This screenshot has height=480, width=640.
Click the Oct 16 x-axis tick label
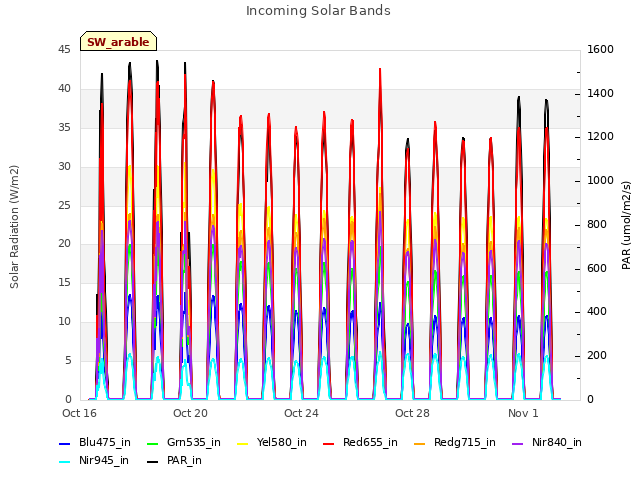[79, 413]
